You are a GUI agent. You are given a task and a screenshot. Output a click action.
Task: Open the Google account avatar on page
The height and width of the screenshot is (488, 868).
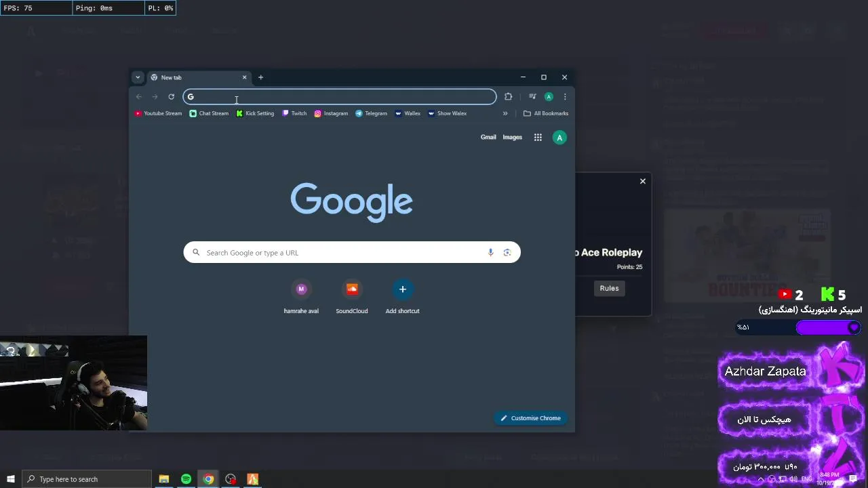point(559,138)
